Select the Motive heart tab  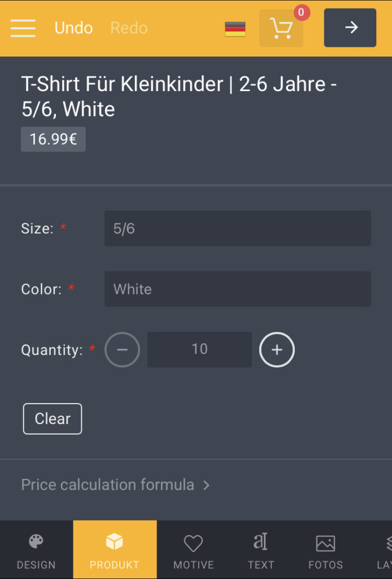pyautogui.click(x=193, y=550)
